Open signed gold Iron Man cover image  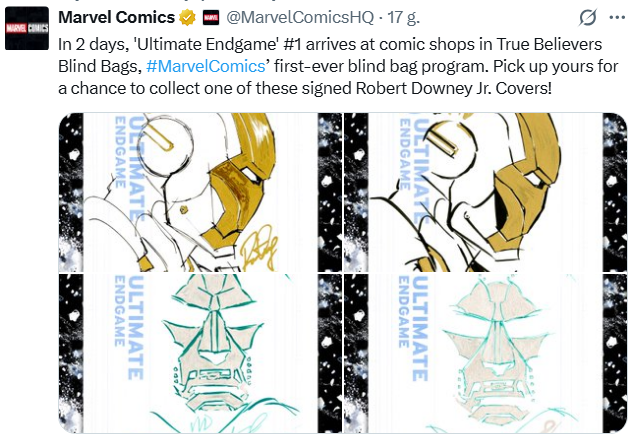point(200,192)
